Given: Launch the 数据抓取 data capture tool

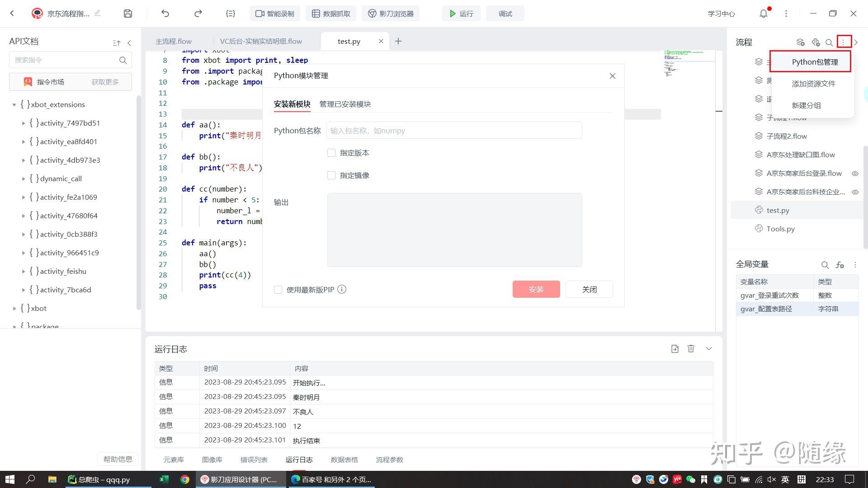Looking at the screenshot, I should coord(330,13).
